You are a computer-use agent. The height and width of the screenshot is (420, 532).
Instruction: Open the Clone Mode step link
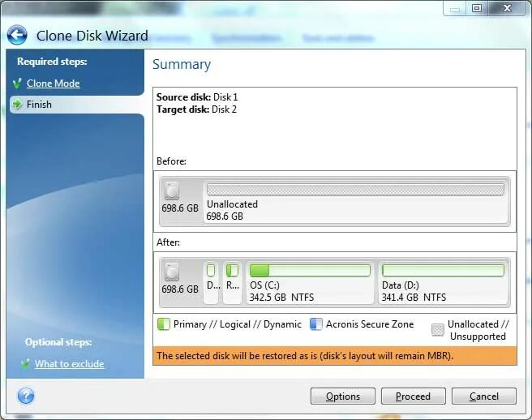click(54, 84)
